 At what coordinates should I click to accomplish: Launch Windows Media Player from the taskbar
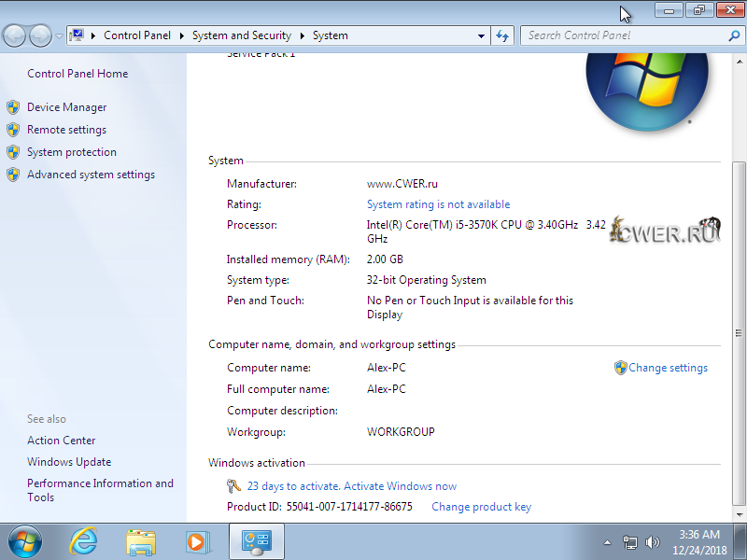[197, 541]
